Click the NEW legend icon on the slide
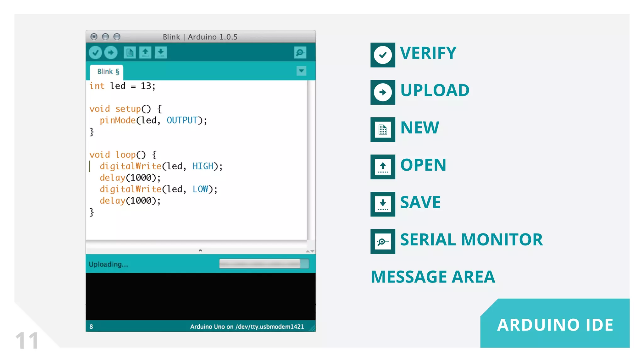Image resolution: width=644 pixels, height=362 pixels. (383, 129)
